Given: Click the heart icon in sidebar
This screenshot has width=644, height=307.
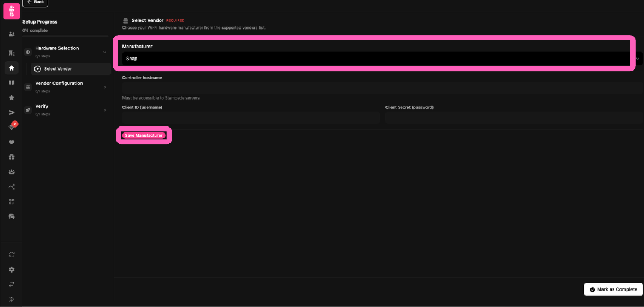Looking at the screenshot, I should [x=11, y=142].
